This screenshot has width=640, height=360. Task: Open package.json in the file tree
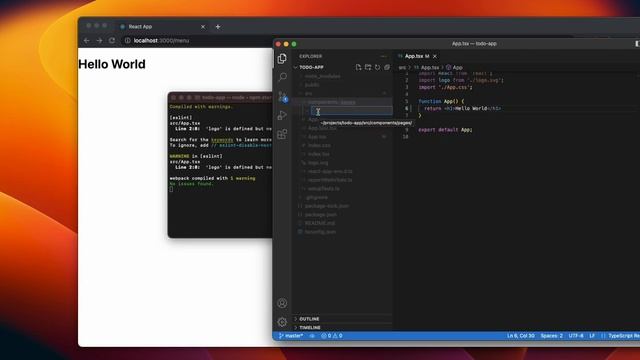[321, 215]
